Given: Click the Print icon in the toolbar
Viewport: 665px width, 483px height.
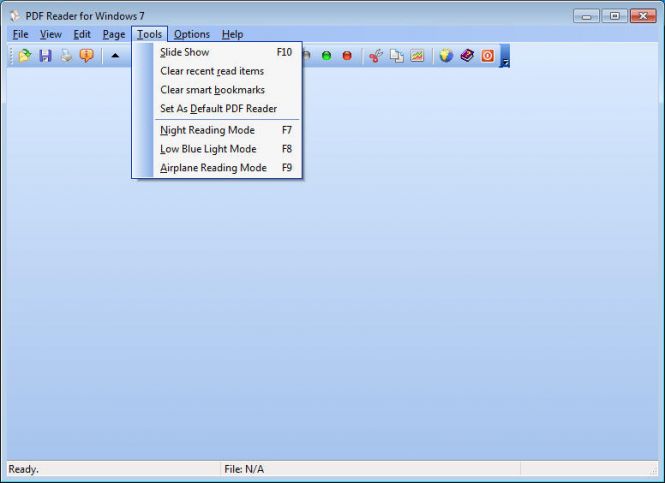Looking at the screenshot, I should [x=66, y=56].
